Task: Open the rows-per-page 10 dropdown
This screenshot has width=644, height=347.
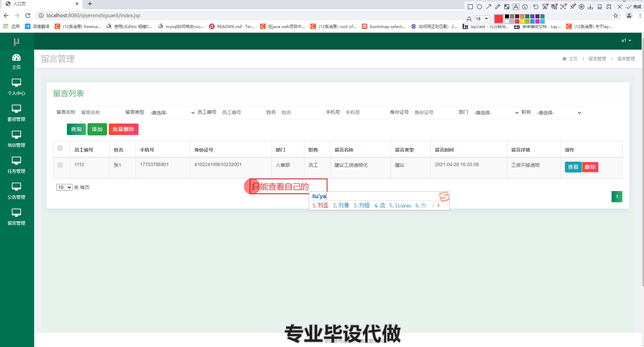Action: click(64, 187)
